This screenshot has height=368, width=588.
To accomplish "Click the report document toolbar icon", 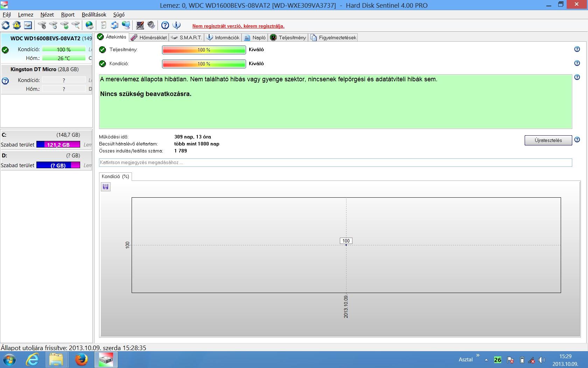I will 103,25.
